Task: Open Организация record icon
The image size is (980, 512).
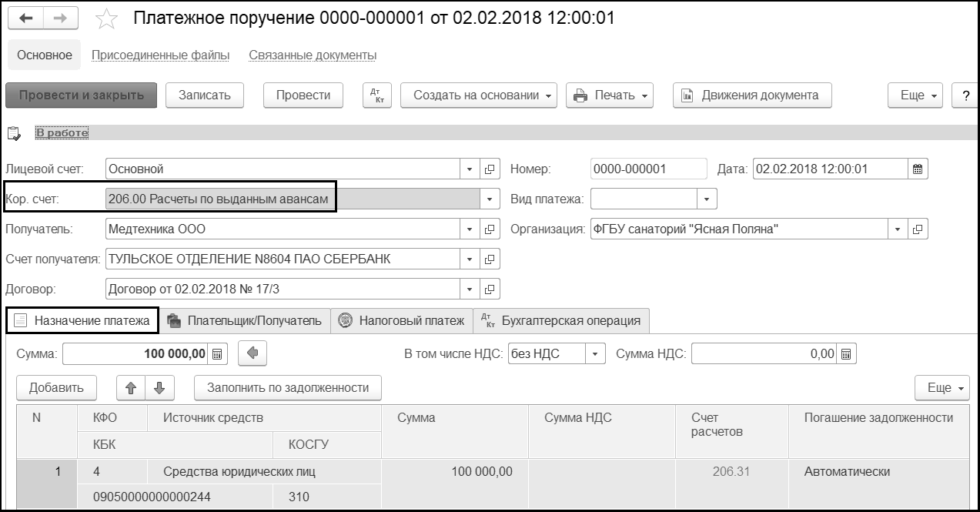Action: pyautogui.click(x=918, y=229)
